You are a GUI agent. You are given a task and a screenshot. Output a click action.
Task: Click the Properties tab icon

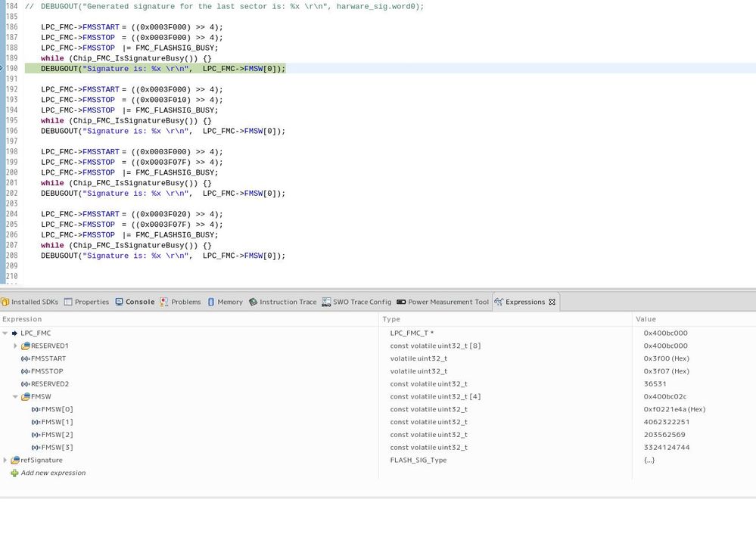[68, 302]
